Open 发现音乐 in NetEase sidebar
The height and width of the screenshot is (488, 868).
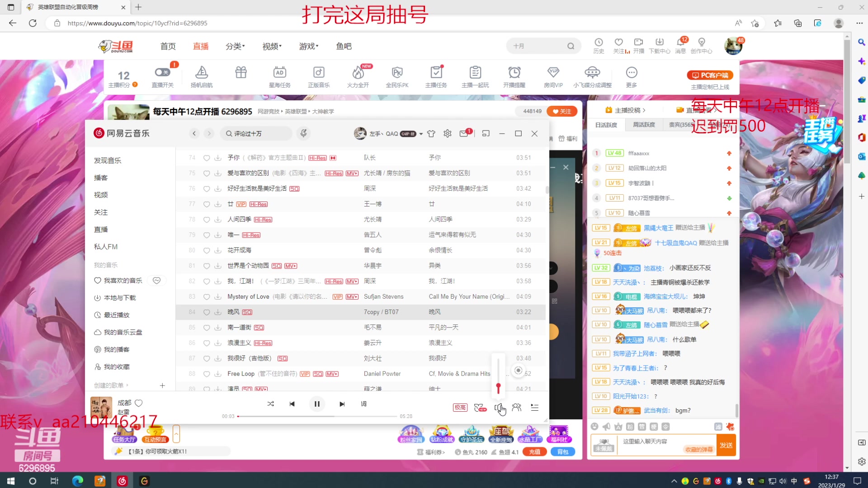point(108,160)
